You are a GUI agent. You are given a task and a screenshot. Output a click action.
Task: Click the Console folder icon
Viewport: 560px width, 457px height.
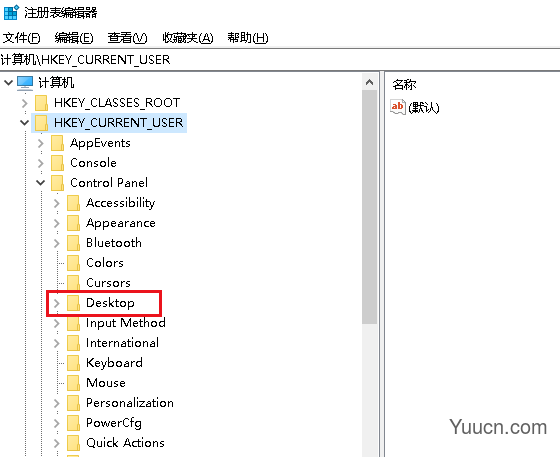point(58,163)
